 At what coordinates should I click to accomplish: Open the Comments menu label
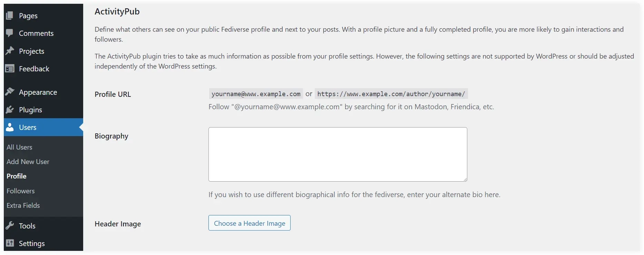pyautogui.click(x=36, y=33)
